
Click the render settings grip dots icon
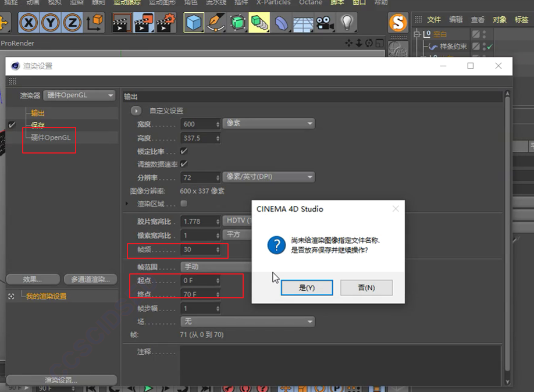[x=12, y=81]
